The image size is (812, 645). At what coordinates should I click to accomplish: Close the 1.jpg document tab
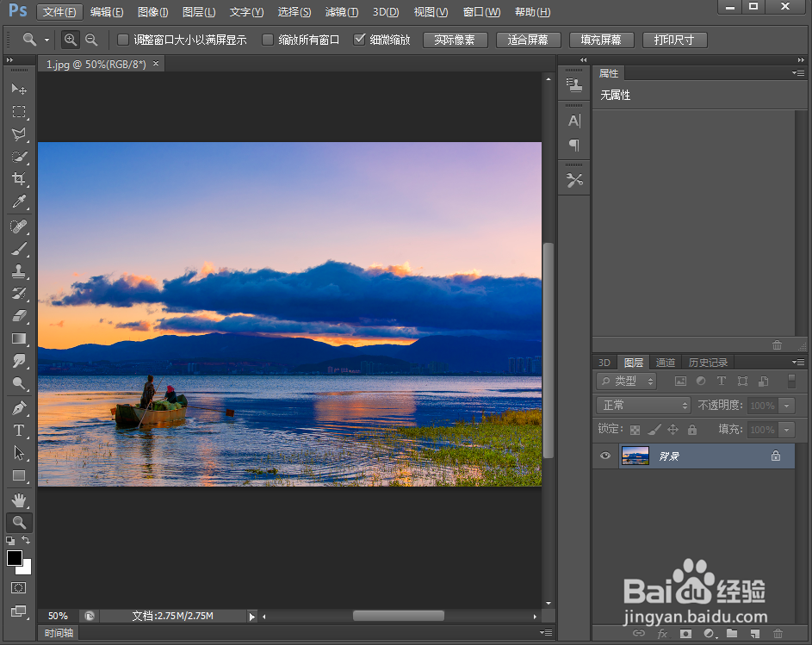tap(155, 63)
